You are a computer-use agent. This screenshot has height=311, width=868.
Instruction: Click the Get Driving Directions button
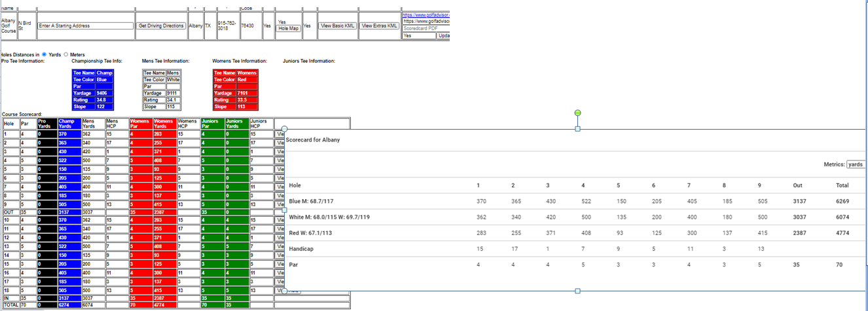coord(161,26)
